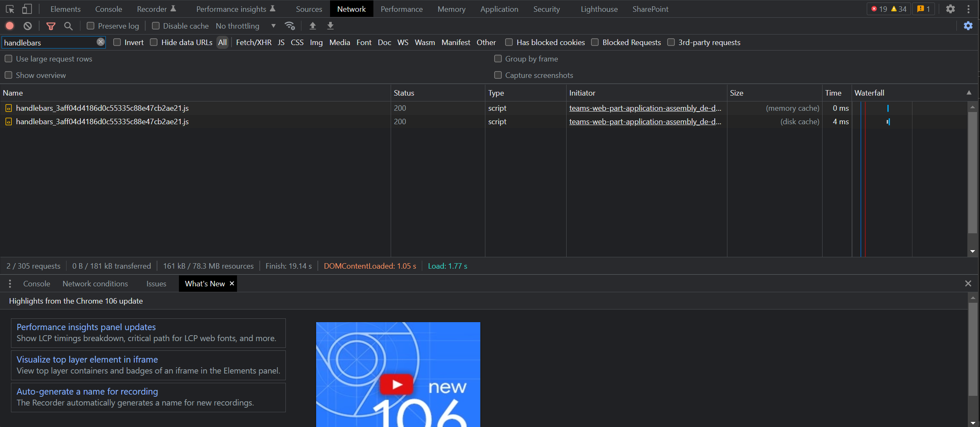Sort requests by Time column header
Viewport: 980px width, 427px height.
click(837, 93)
